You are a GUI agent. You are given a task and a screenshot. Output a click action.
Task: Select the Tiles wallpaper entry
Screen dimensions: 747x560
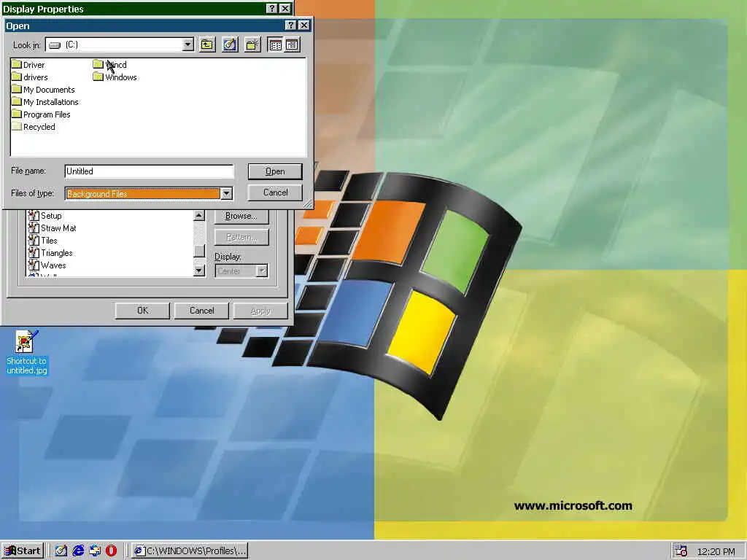(42, 241)
